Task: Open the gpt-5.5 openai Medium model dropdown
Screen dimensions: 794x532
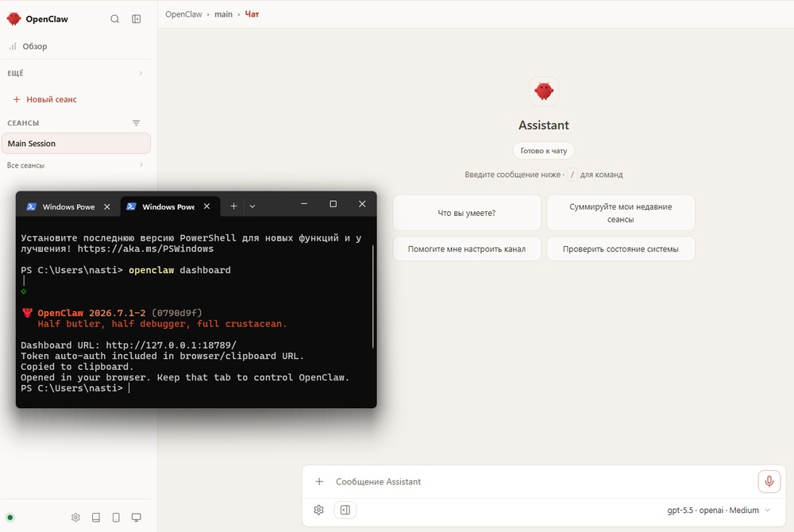Action: point(719,510)
